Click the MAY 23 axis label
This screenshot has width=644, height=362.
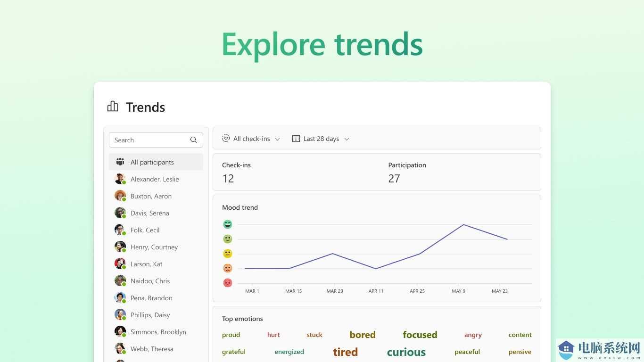(x=500, y=291)
